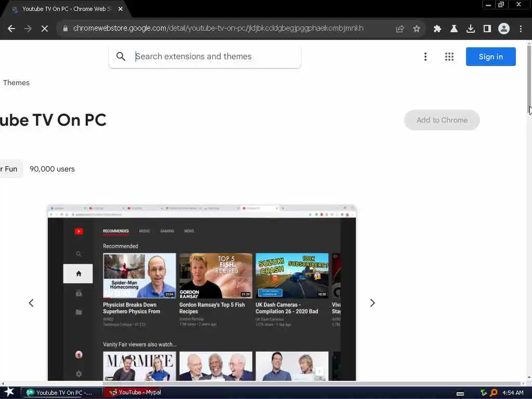The width and height of the screenshot is (532, 399).
Task: Click the Fun category chip
Action: coord(11,169)
